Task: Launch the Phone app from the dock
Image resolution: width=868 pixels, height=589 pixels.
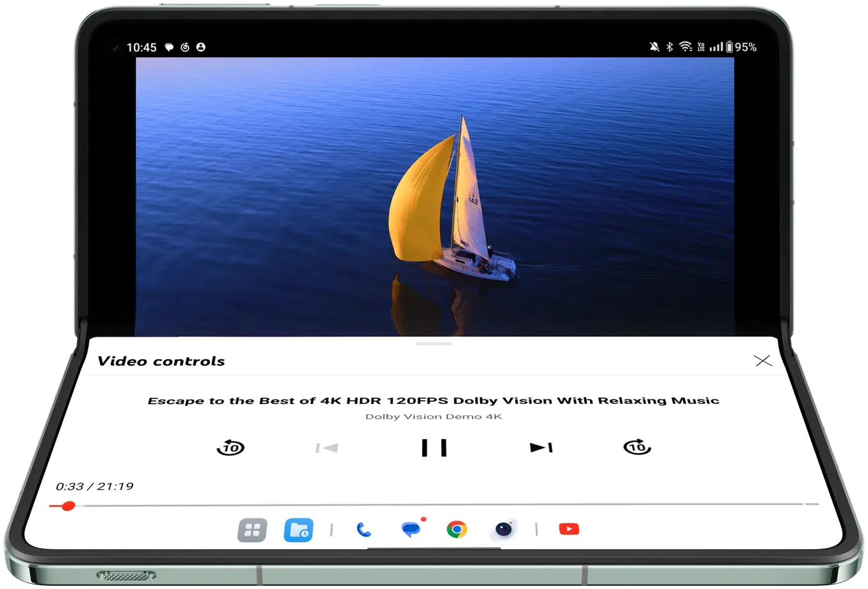Action: 363,529
